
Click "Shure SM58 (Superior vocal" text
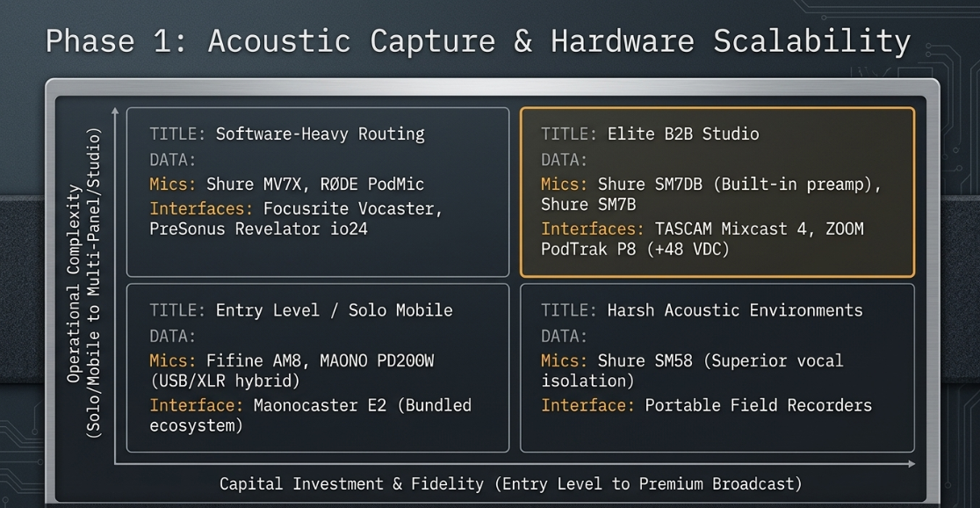pos(721,361)
